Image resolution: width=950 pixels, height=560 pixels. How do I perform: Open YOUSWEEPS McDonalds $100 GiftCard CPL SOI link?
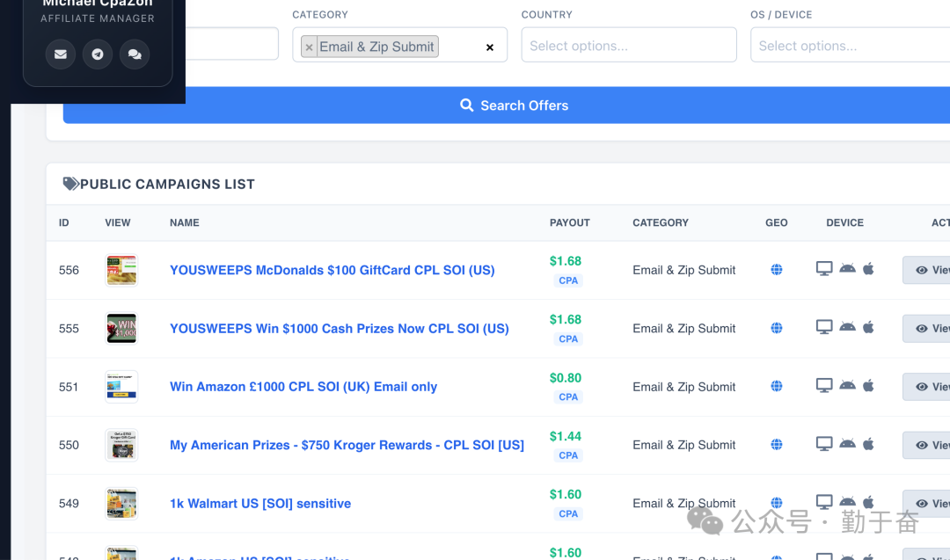[332, 270]
